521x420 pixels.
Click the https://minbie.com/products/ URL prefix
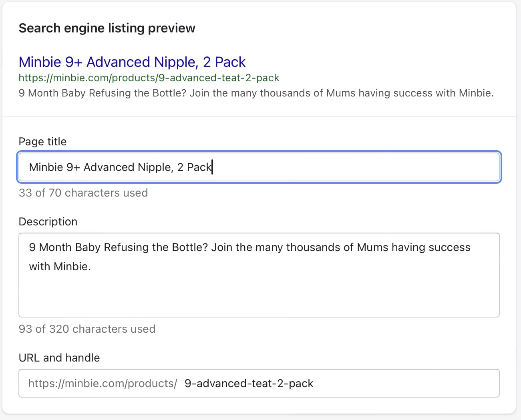[x=102, y=383]
